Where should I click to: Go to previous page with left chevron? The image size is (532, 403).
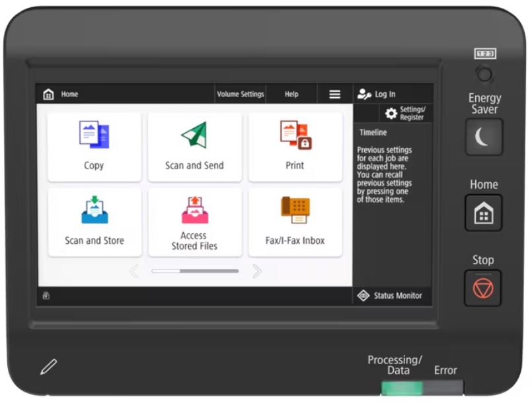pos(133,271)
